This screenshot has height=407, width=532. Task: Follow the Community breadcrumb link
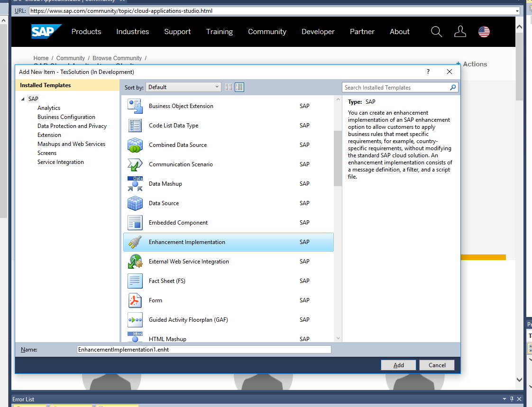tap(71, 58)
